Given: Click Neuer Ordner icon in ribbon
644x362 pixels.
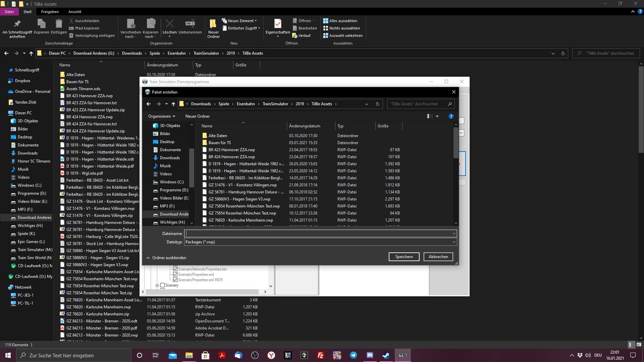Looking at the screenshot, I should [213, 24].
